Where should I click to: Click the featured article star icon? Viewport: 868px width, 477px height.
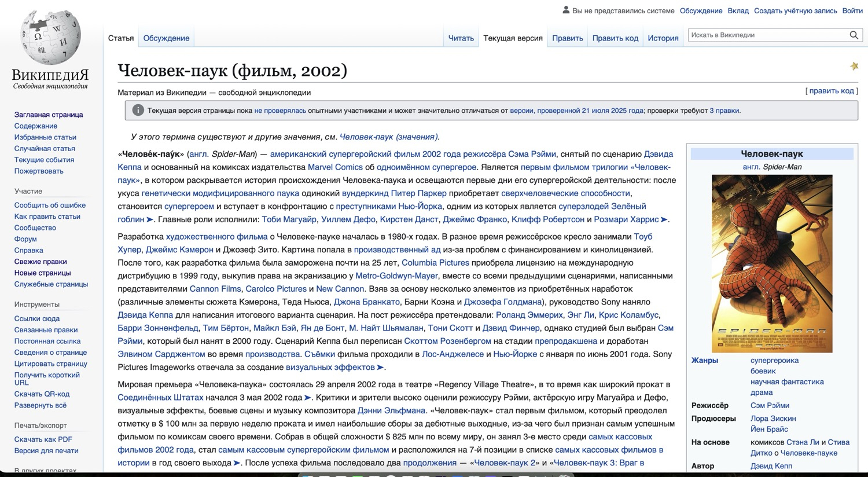(x=854, y=67)
